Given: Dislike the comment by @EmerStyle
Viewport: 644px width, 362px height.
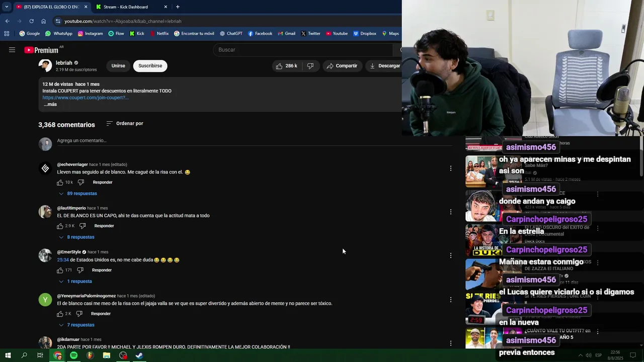Looking at the screenshot, I should 80,270.
